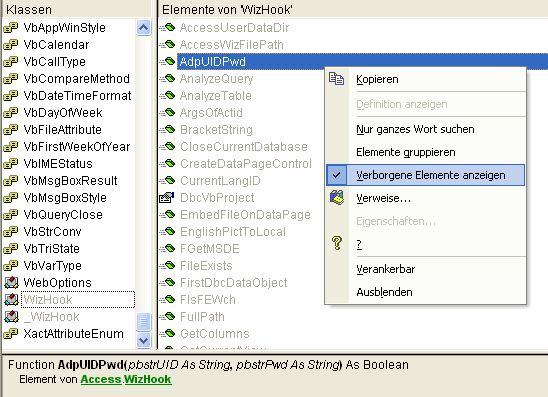This screenshot has width=548, height=397.
Task: Select EmbedFileOnDataPage member
Action: tap(245, 215)
